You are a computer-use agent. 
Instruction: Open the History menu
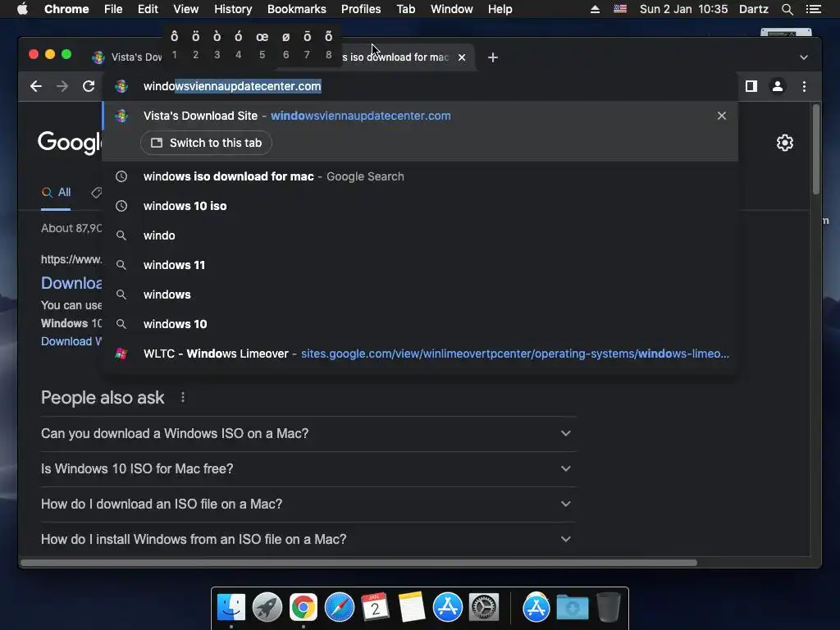click(233, 9)
